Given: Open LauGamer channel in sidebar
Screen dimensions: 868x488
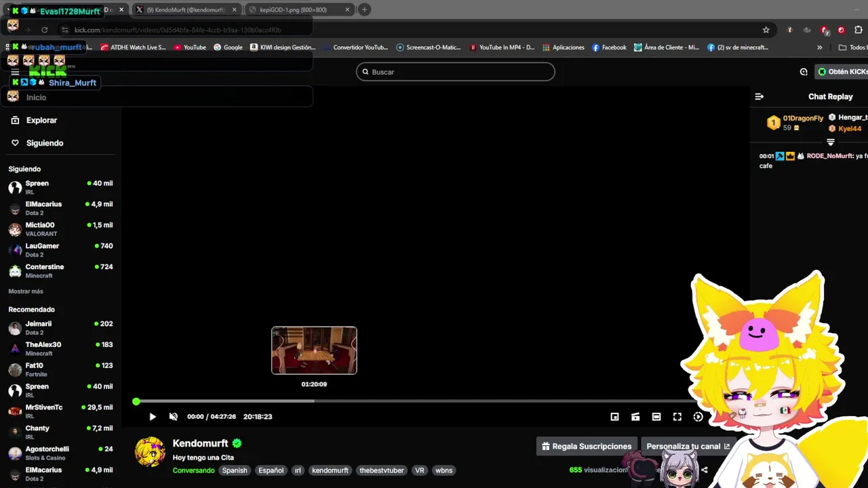Looking at the screenshot, I should pyautogui.click(x=60, y=250).
